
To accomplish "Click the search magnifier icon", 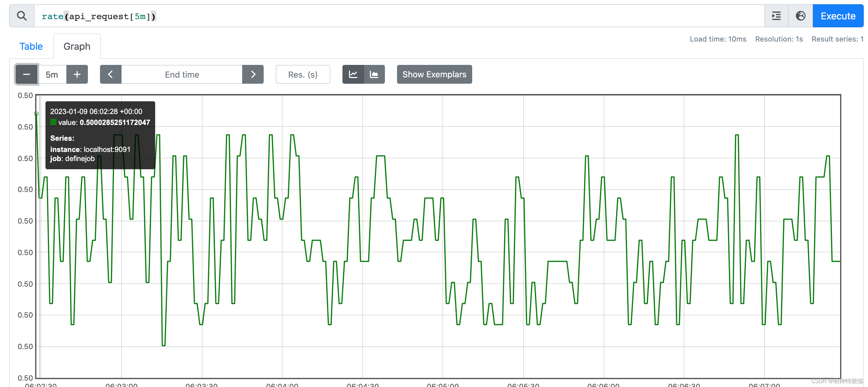I will click(22, 16).
